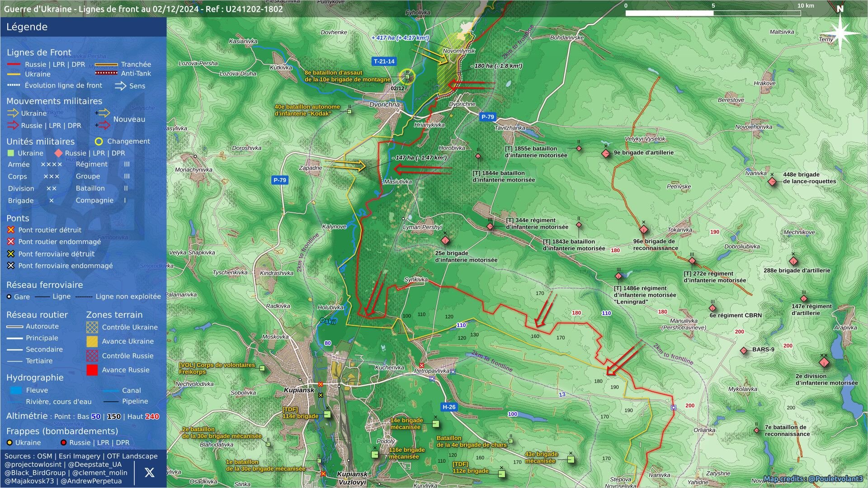Click the 'Lyman Pershyi' village label
868x488 pixels.
click(x=422, y=227)
